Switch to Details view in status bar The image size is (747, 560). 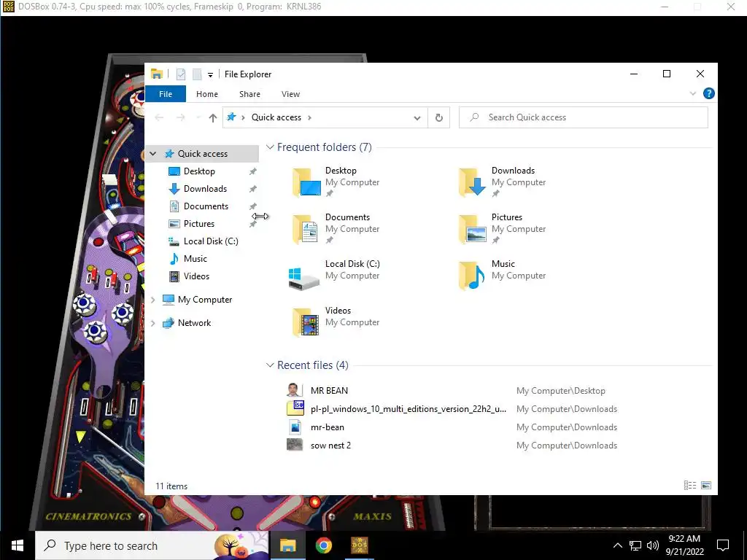(690, 485)
